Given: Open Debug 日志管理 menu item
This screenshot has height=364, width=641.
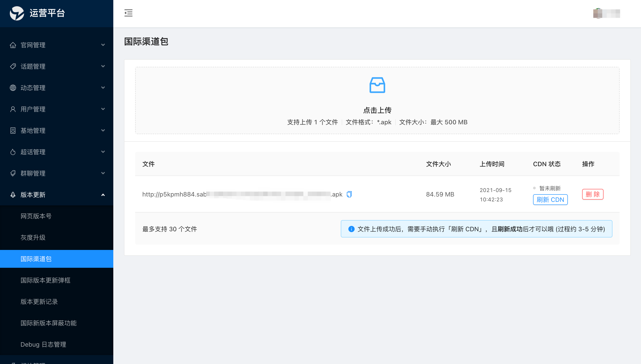Looking at the screenshot, I should (43, 344).
